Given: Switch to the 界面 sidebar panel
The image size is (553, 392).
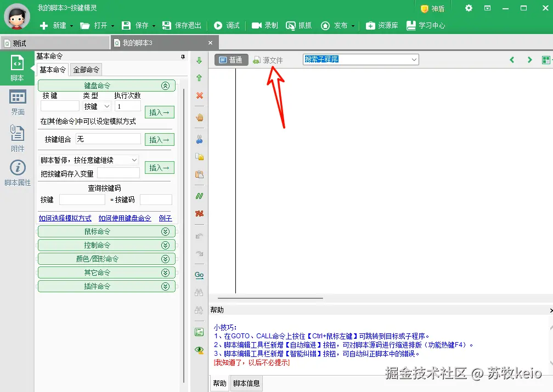Looking at the screenshot, I should 18,102.
